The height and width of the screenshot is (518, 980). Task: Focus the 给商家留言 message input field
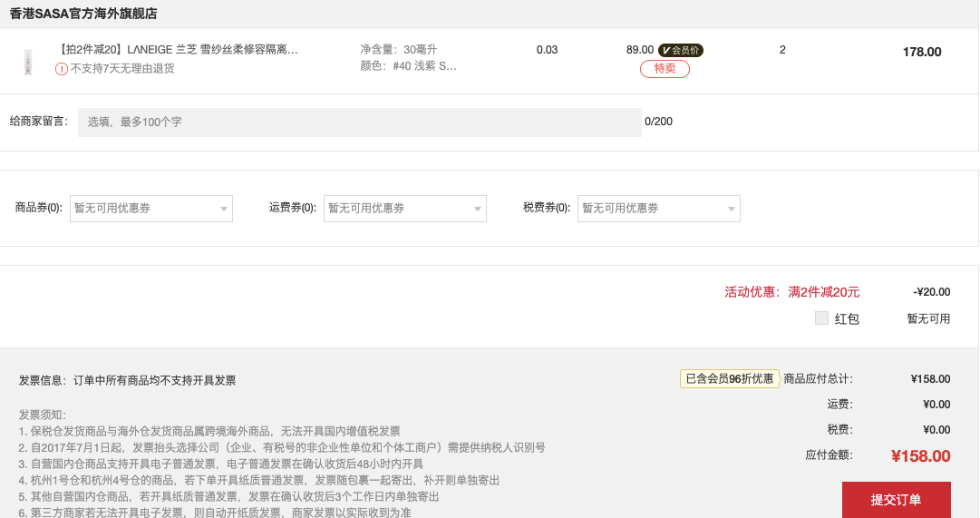359,122
